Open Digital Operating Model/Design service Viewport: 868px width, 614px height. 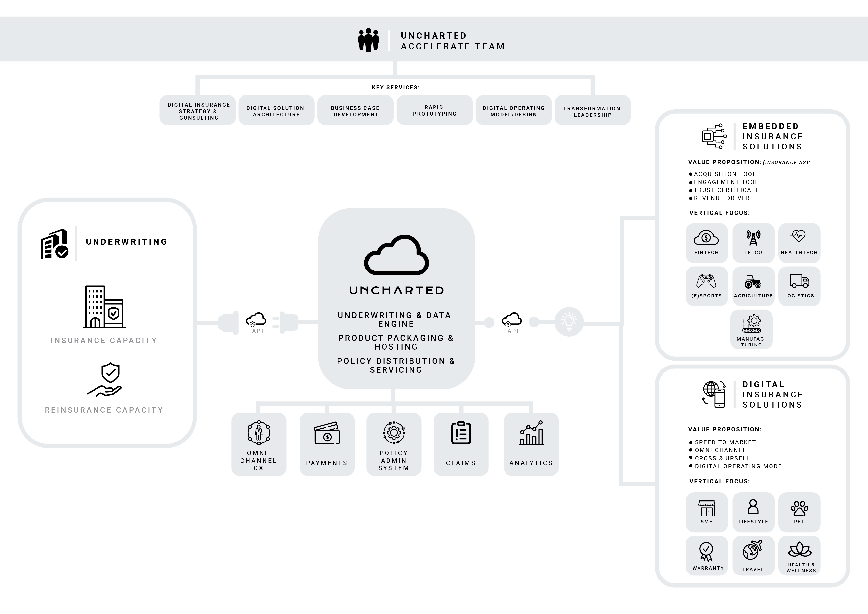click(514, 110)
